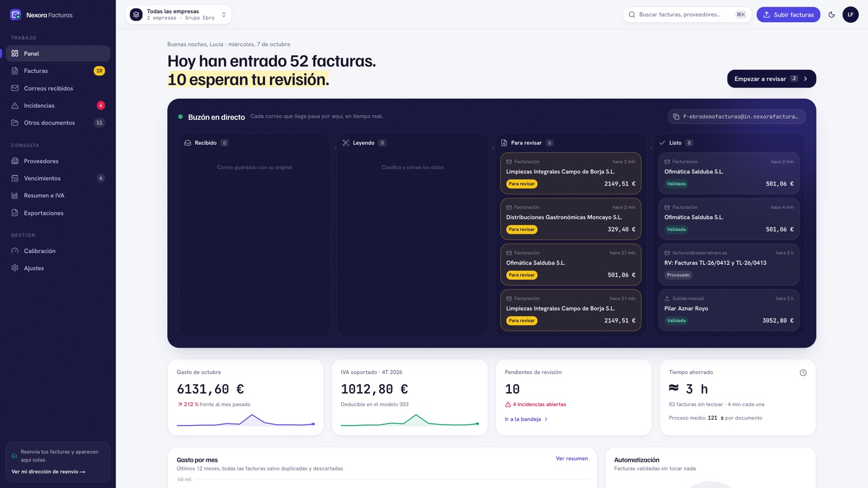Open RV: Facturas TL-26/0412 y TL-26/0413 card
This screenshot has height=488, width=868.
[x=729, y=265]
